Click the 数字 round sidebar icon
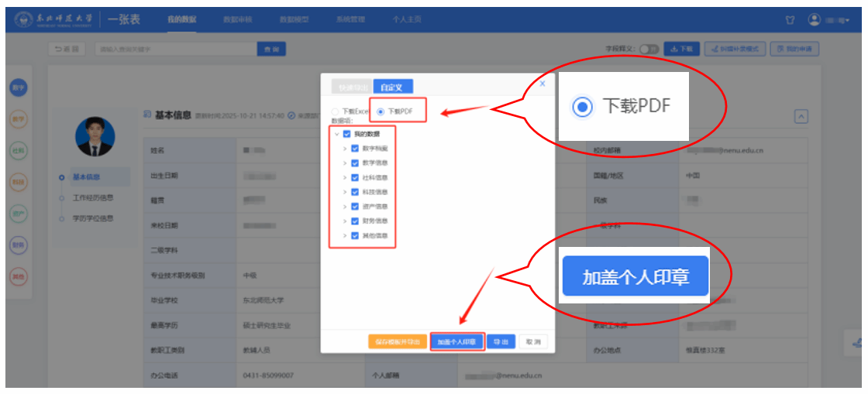868x394 pixels. coord(17,87)
